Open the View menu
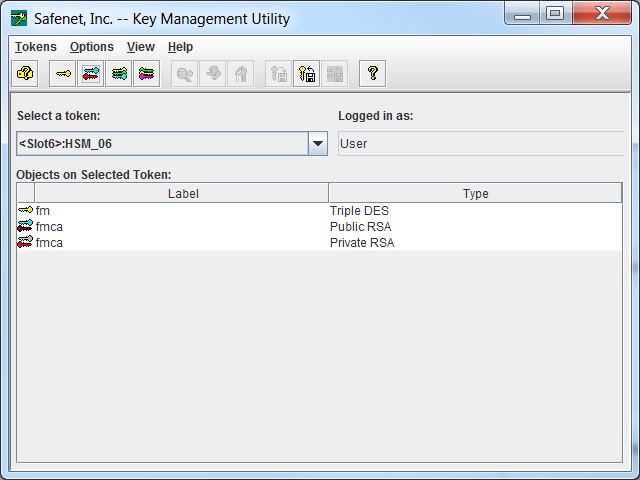The width and height of the screenshot is (640, 480). point(140,47)
